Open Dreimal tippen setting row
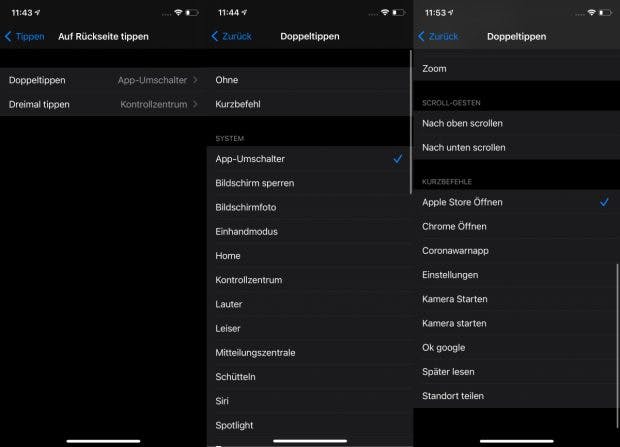Viewport: 620px width, 447px height. coord(103,104)
